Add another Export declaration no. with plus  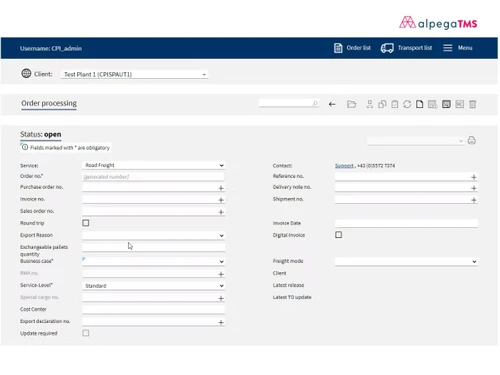tap(221, 322)
